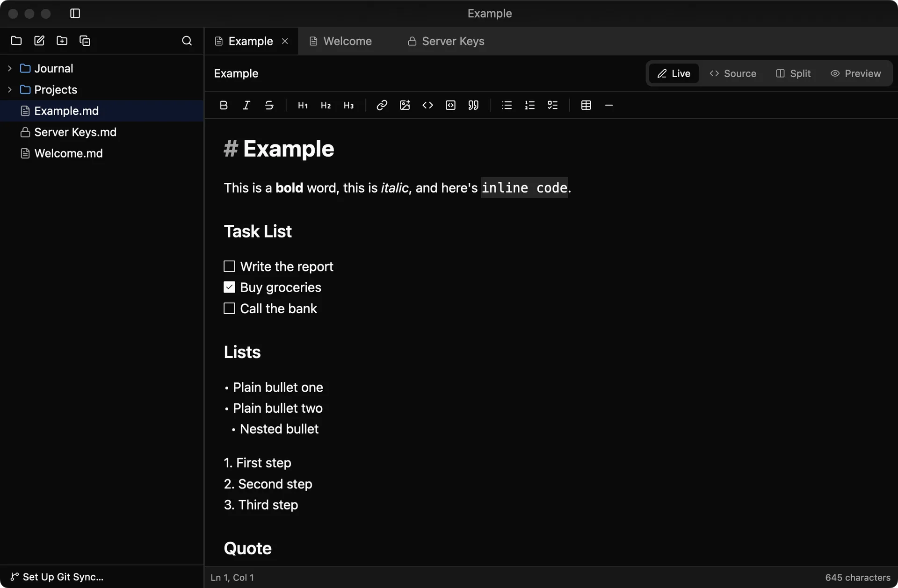
Task: Switch to the Server Keys tab
Action: 446,41
